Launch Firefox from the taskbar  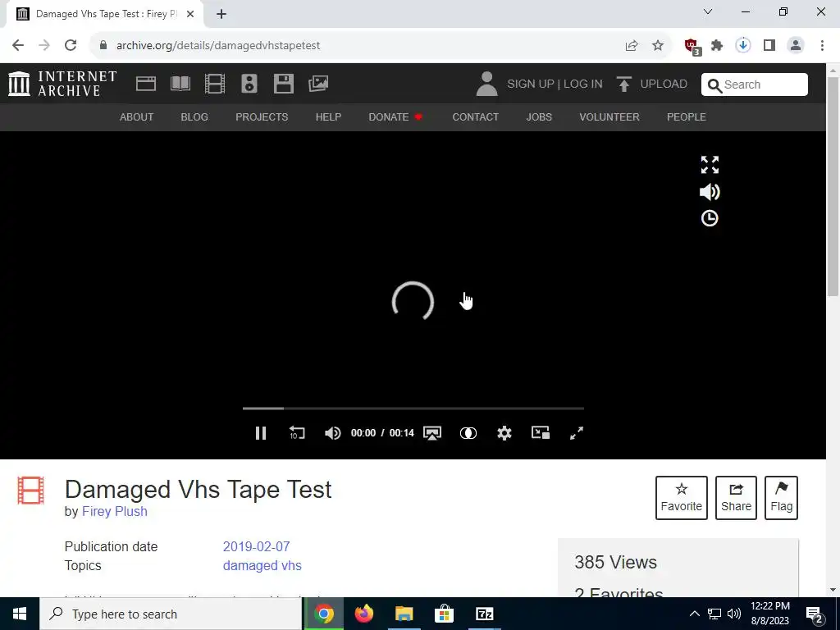[364, 614]
